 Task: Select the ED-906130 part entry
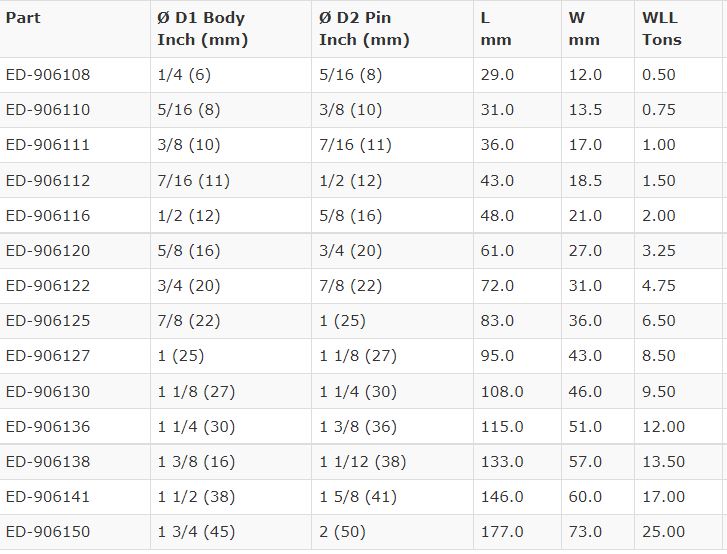(x=48, y=392)
